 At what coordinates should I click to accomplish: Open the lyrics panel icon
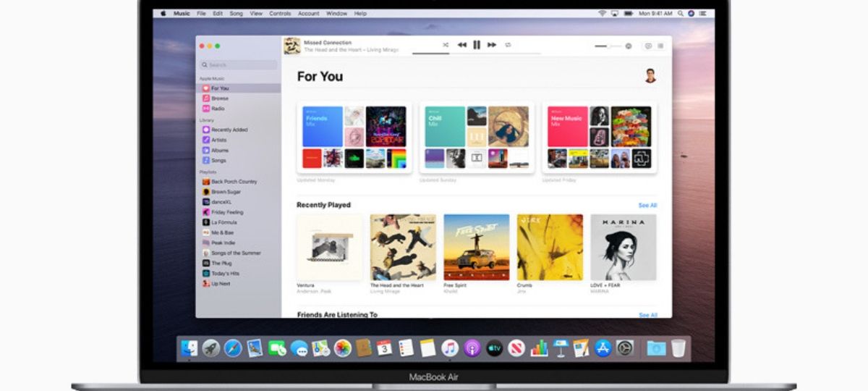[x=648, y=46]
